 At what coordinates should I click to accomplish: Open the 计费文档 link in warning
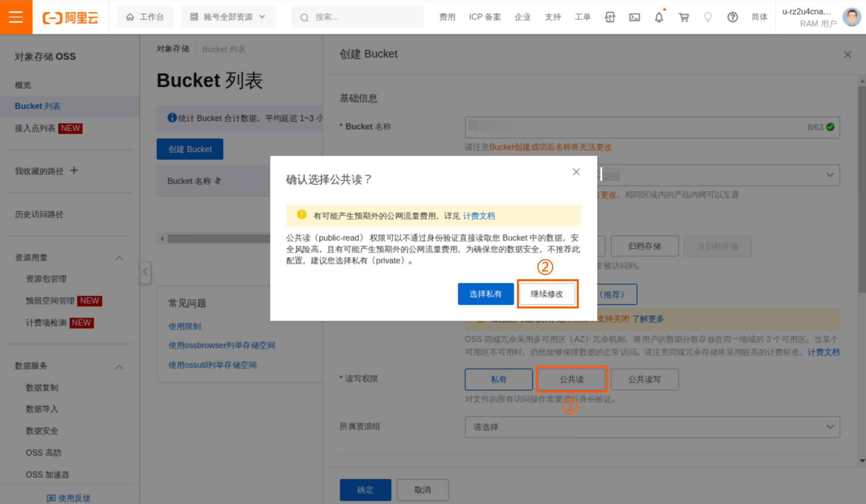pos(479,216)
